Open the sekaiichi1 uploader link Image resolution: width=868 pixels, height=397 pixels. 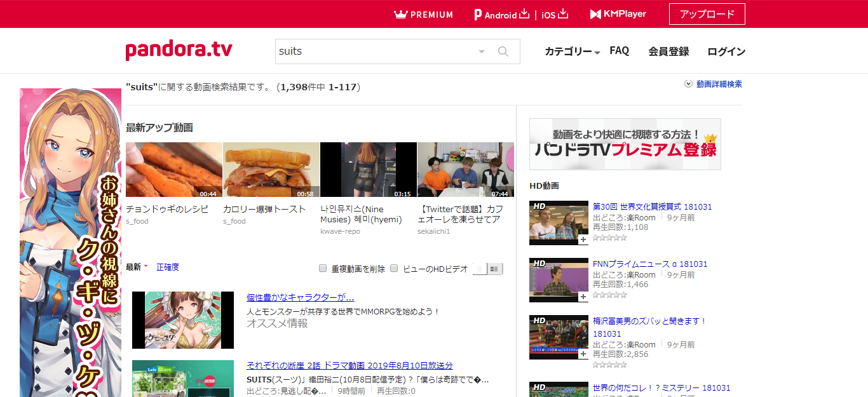[433, 231]
